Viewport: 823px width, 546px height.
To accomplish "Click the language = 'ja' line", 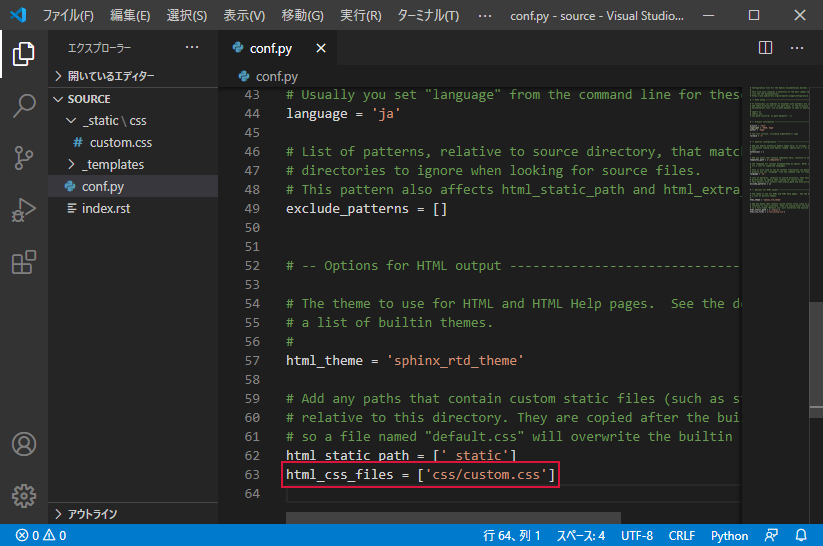I will pyautogui.click(x=343, y=114).
